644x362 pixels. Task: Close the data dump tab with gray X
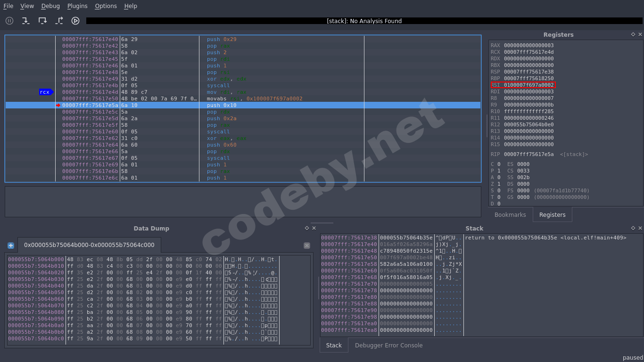(307, 246)
